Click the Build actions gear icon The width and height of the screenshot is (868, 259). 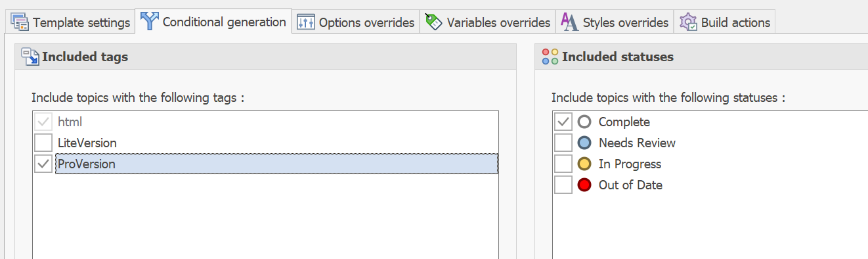click(x=688, y=22)
